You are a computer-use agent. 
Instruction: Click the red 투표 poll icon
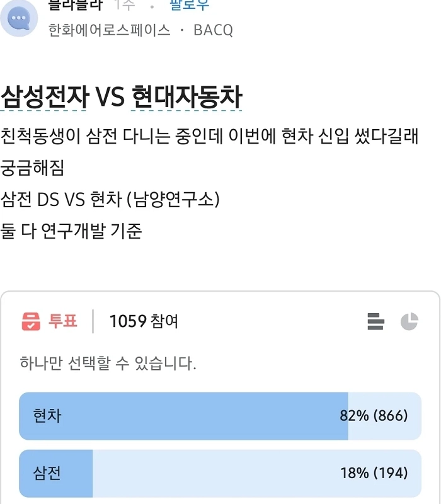(x=31, y=321)
